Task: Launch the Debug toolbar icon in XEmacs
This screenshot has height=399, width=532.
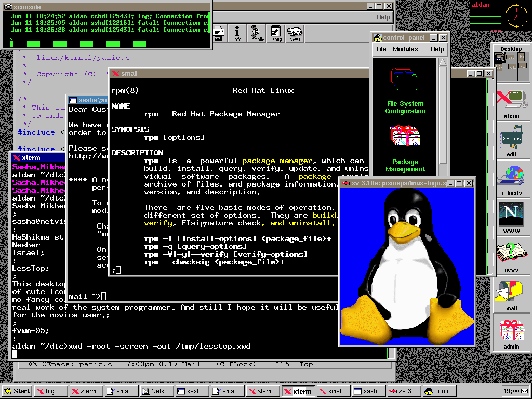Action: (275, 33)
